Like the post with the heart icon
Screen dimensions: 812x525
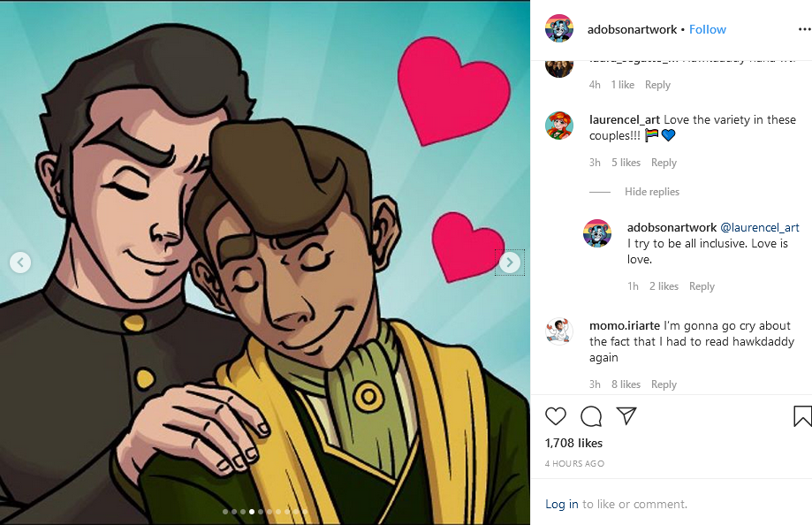pos(556,416)
